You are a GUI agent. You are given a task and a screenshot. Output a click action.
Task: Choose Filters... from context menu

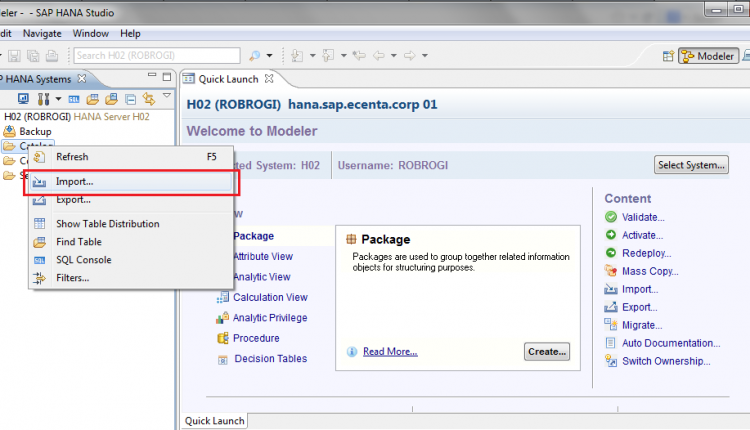click(131, 278)
